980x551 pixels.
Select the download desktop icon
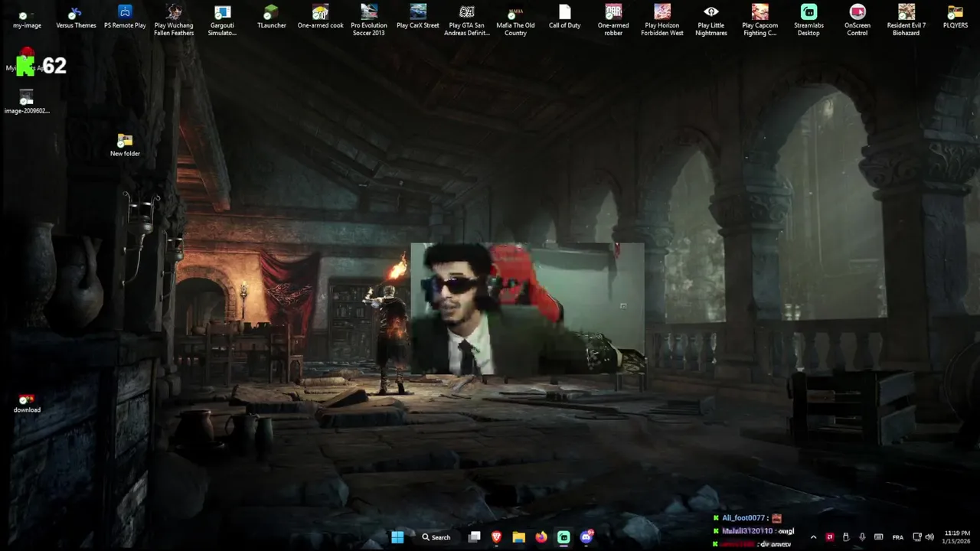click(27, 403)
